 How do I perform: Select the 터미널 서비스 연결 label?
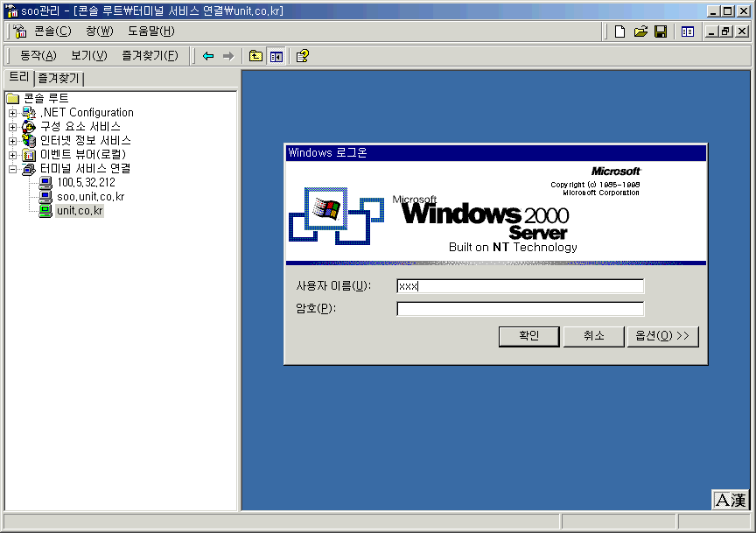click(x=86, y=169)
